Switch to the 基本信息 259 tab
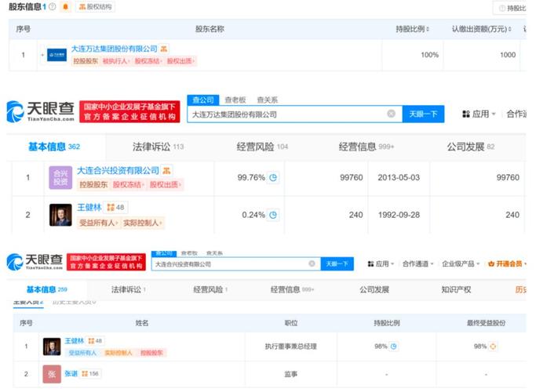This screenshot has height=392, width=536. [47, 289]
